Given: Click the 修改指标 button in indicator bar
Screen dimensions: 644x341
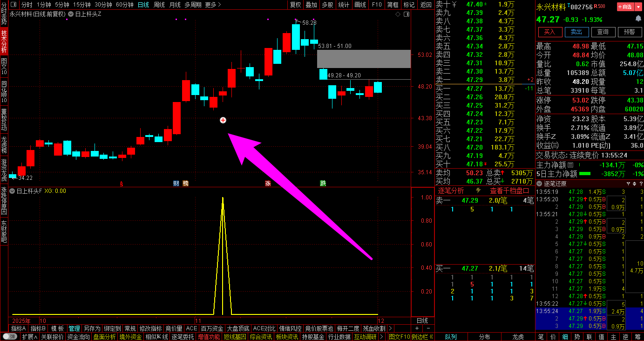Looking at the screenshot, I should (150, 328).
